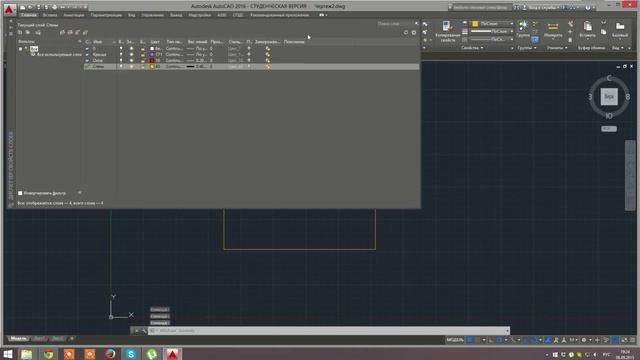Click the Измерить (Measure) tool
640x360 pixels.
(x=553, y=29)
